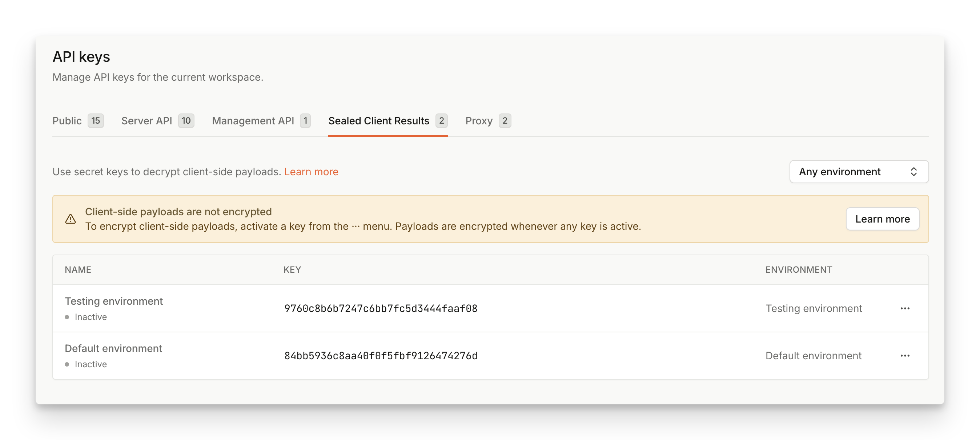Click the Any environment dropdown chevron arrows
The width and height of the screenshot is (980, 440).
click(913, 172)
